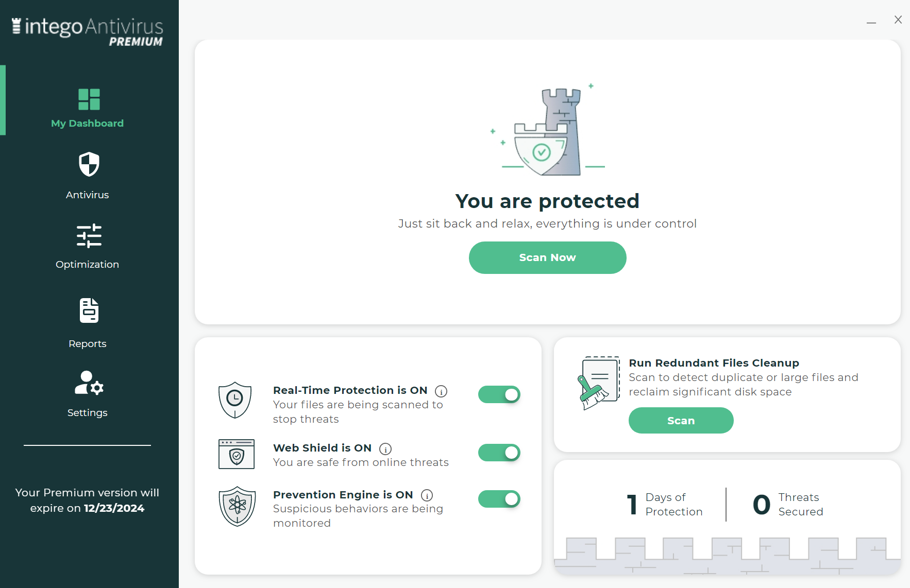This screenshot has height=588, width=910.
Task: Go to the Antivirus section label
Action: pyautogui.click(x=87, y=195)
